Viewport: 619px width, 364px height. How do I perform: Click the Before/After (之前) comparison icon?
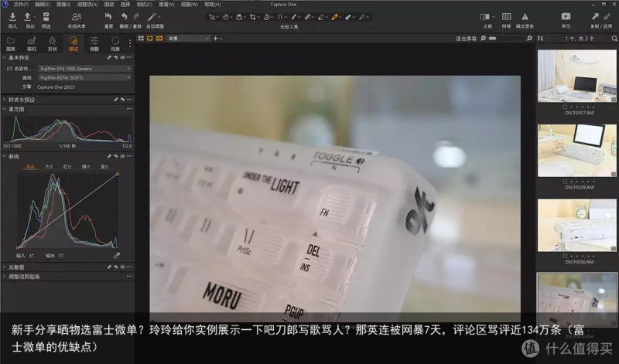[x=484, y=16]
